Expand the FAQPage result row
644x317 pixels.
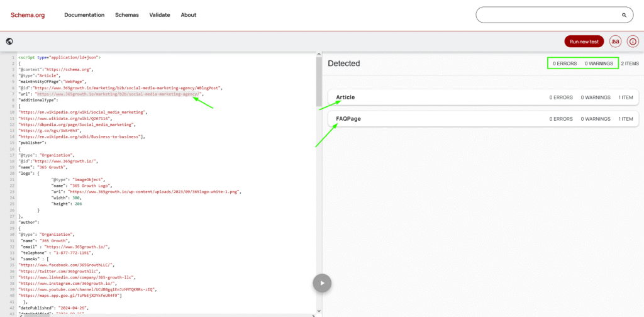point(484,119)
